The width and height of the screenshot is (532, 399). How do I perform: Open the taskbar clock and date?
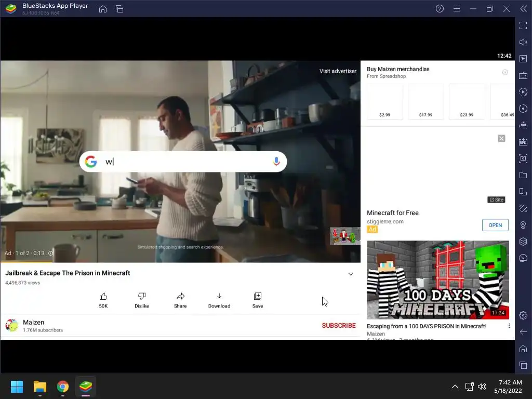pyautogui.click(x=508, y=387)
